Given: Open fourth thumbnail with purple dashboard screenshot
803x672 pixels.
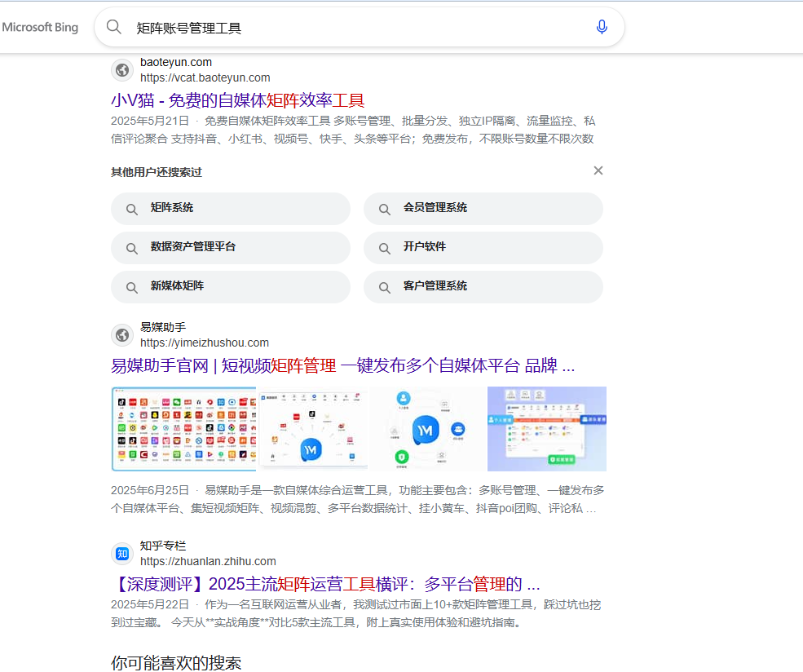Looking at the screenshot, I should pos(547,429).
